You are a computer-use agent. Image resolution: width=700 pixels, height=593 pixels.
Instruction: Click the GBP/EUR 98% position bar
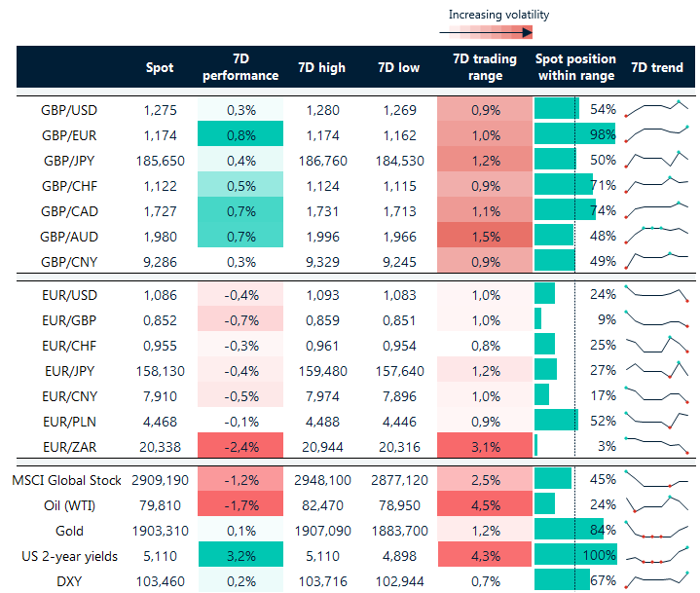point(574,133)
